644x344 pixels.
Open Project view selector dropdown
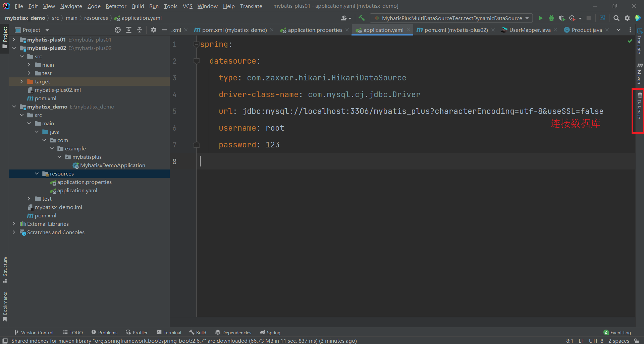click(x=32, y=30)
